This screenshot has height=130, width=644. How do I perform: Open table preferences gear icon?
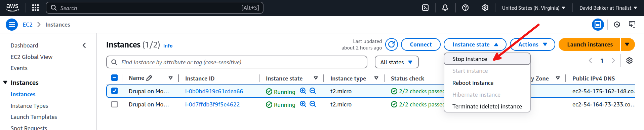click(x=629, y=61)
